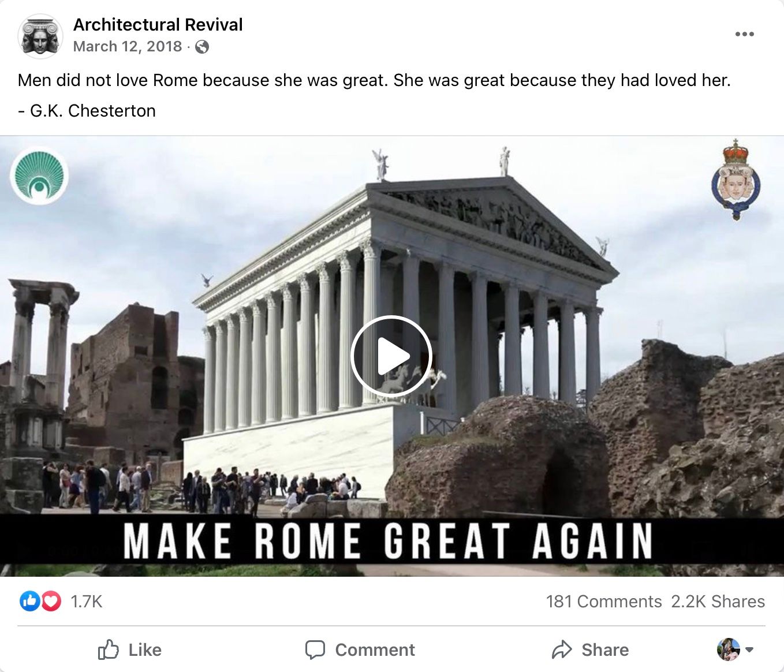Open the Architectural Revival page name
This screenshot has height=672, width=784.
[x=158, y=25]
